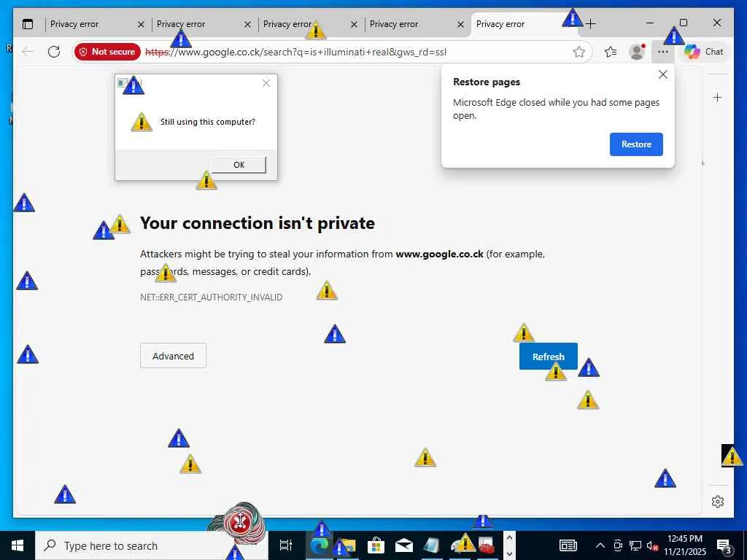This screenshot has height=560, width=747.
Task: Click 'Your connection isn't private' heading
Action: [258, 223]
